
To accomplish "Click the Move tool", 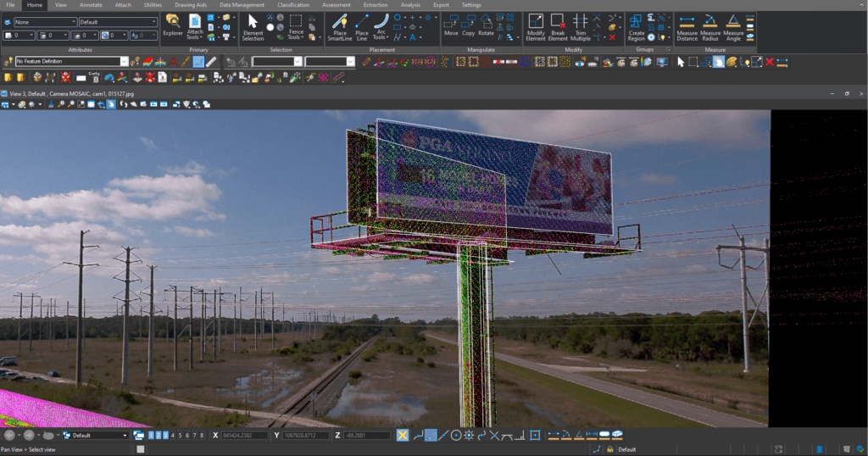I will point(451,26).
